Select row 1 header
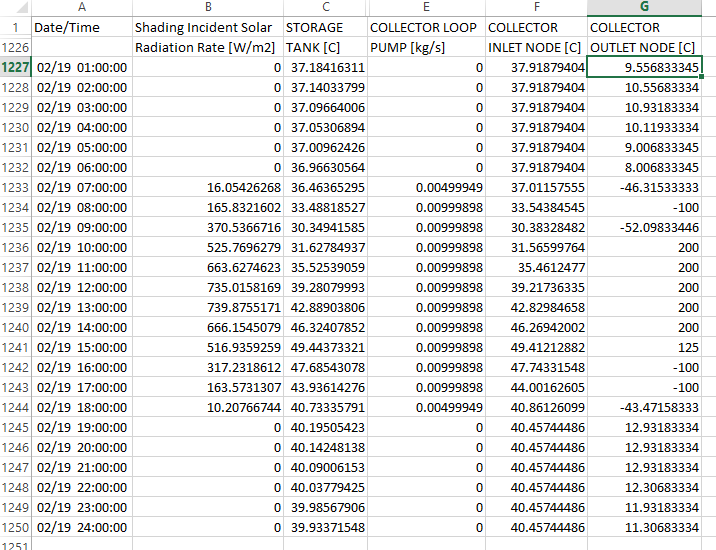This screenshot has height=550, width=716. pyautogui.click(x=16, y=27)
